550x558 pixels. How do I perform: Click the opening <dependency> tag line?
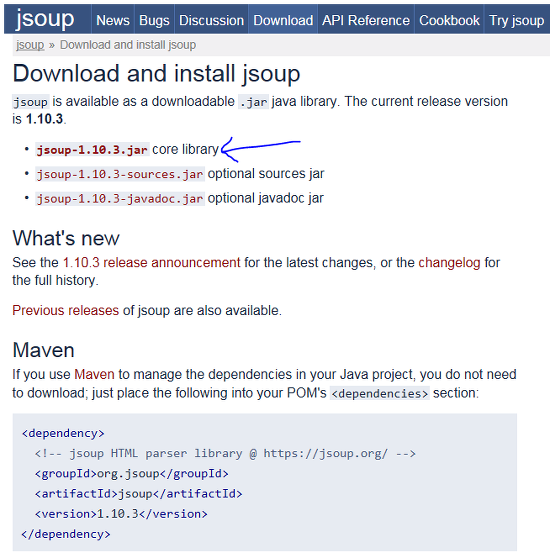pos(63,433)
